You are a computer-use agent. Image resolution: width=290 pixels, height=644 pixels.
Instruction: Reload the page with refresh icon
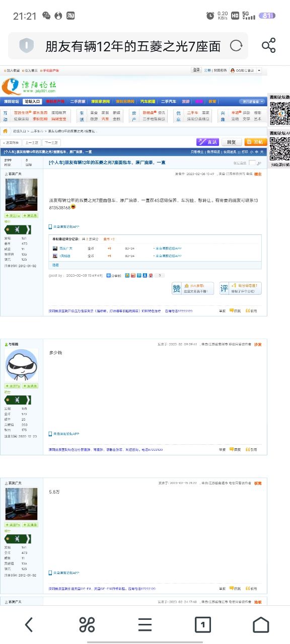[x=236, y=46]
